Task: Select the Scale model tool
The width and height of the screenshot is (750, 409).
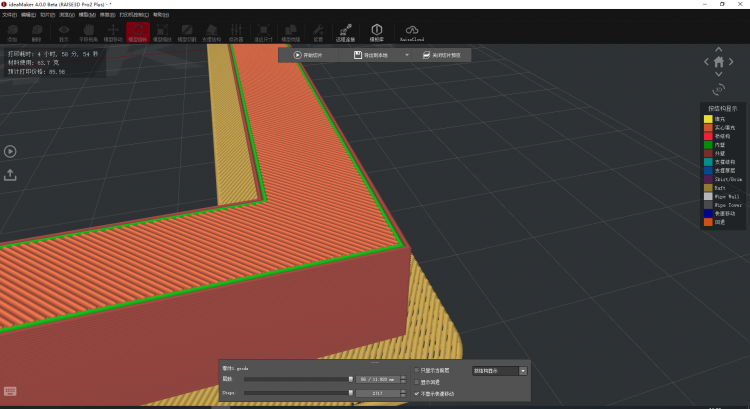Action: (162, 33)
